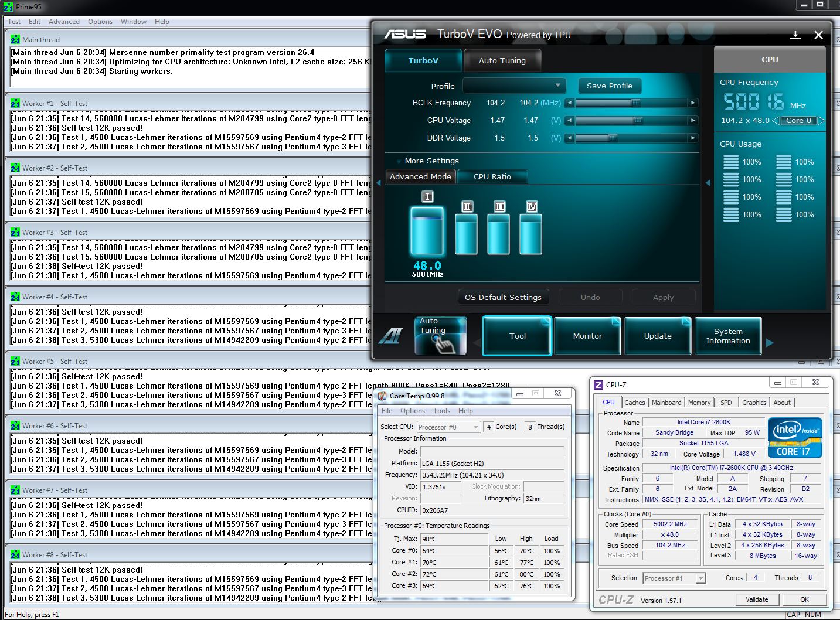Viewport: 840px width, 620px height.
Task: Open Prime95 Options menu
Action: [100, 22]
